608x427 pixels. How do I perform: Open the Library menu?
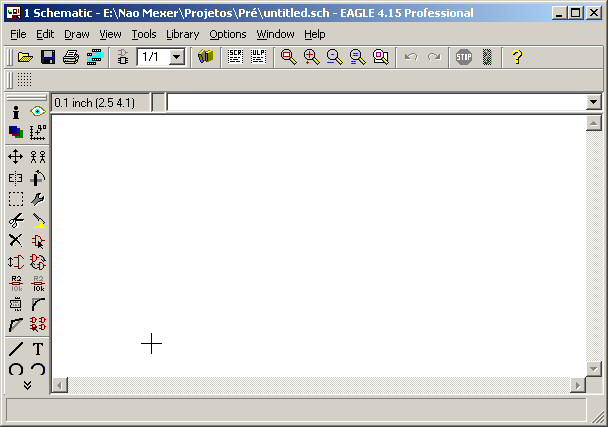(x=182, y=35)
